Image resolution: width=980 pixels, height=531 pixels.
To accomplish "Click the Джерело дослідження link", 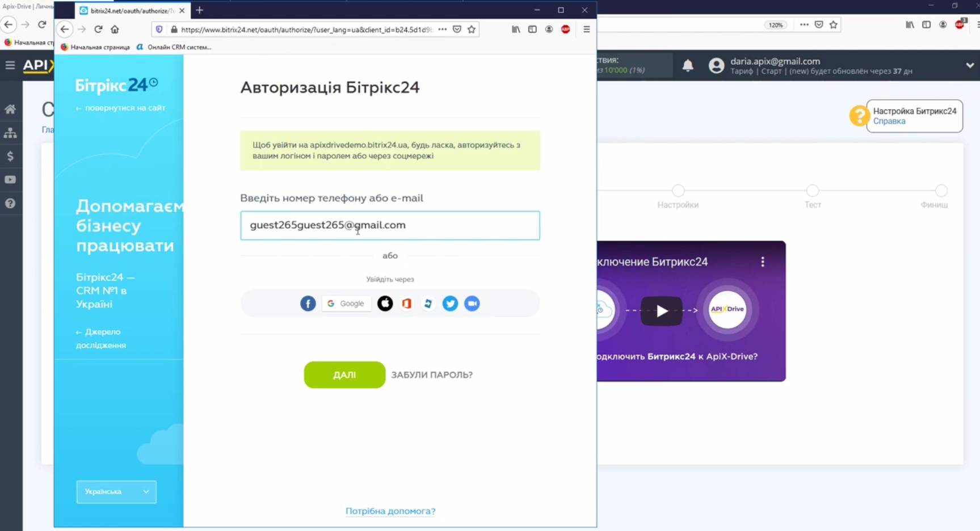I will [x=101, y=338].
